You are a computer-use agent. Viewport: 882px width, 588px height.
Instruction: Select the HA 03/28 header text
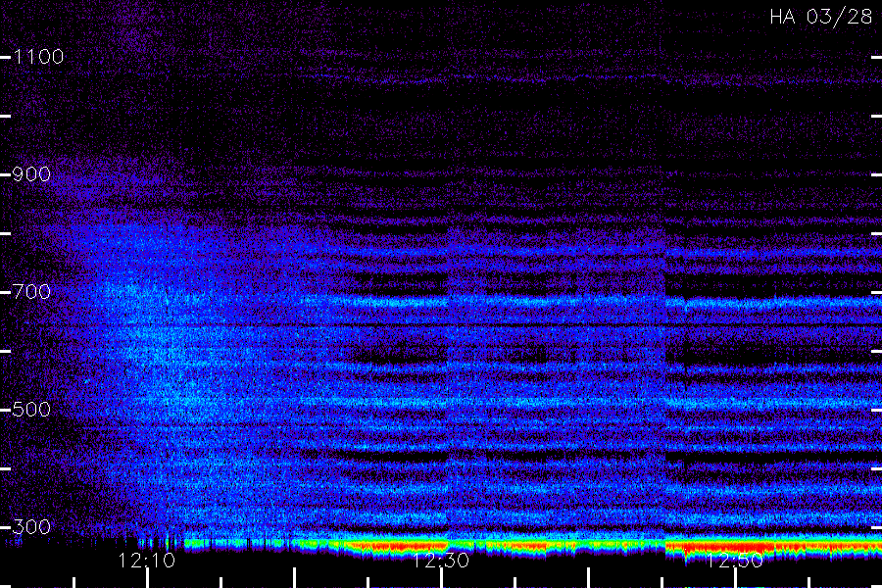tap(820, 17)
